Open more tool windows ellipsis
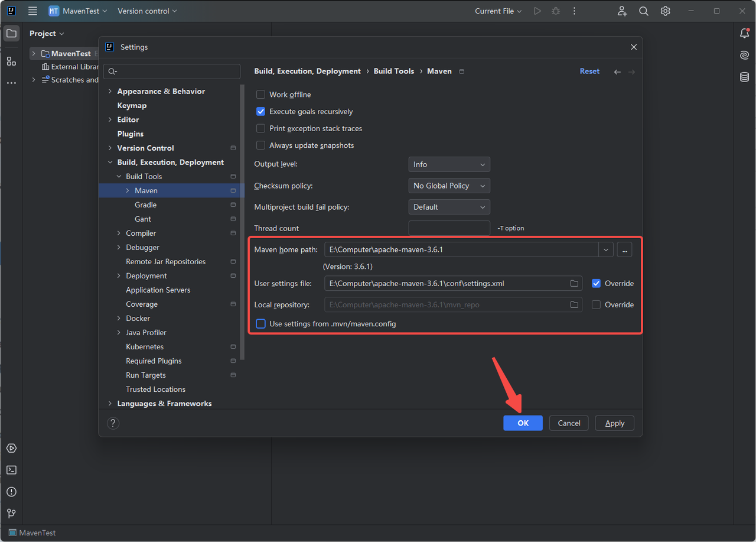The height and width of the screenshot is (542, 756). click(11, 83)
